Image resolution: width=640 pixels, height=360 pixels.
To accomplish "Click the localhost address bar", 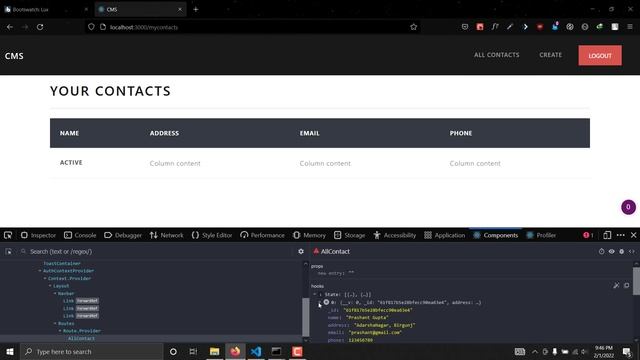I will click(x=253, y=27).
